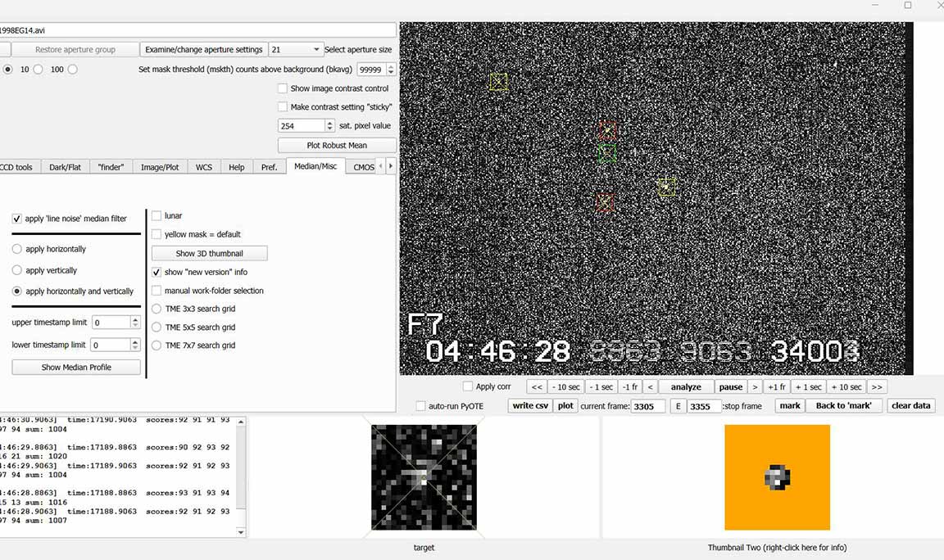Click write csv
This screenshot has width=944, height=560.
530,406
